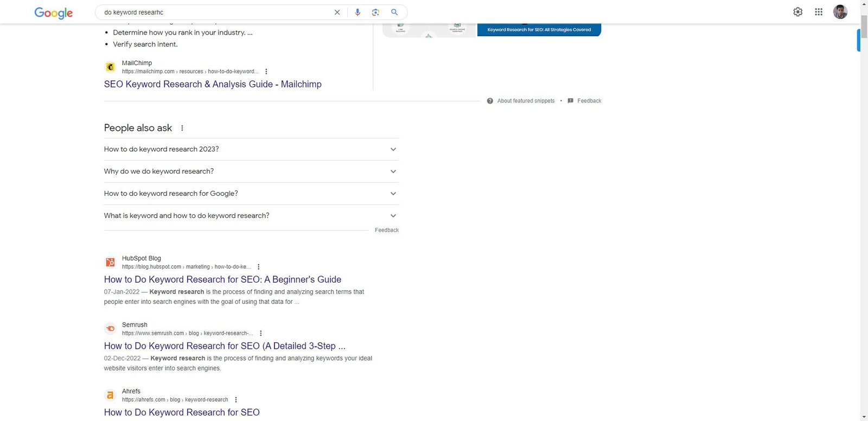Open more options for Mailchimp result
Screen dimensions: 868x421
[266, 72]
